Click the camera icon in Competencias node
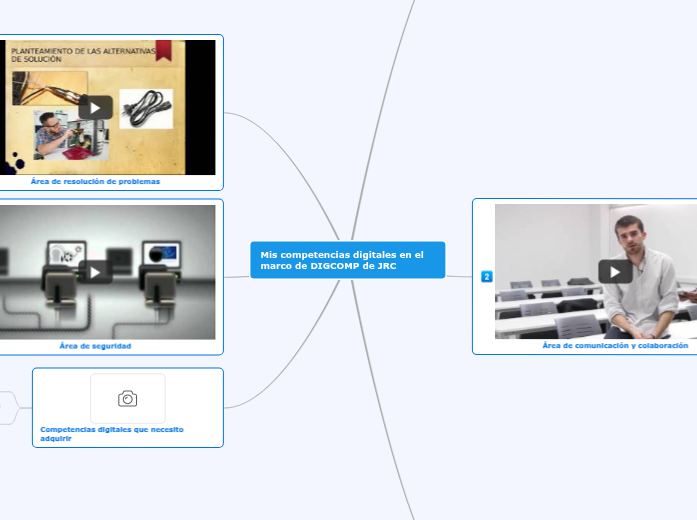This screenshot has width=697, height=520. pyautogui.click(x=128, y=399)
